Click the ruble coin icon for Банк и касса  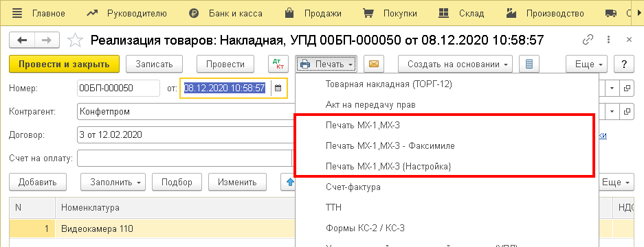[x=194, y=13]
